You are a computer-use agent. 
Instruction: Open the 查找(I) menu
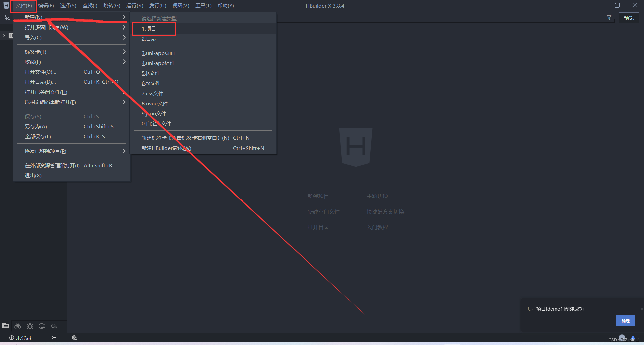click(x=90, y=6)
